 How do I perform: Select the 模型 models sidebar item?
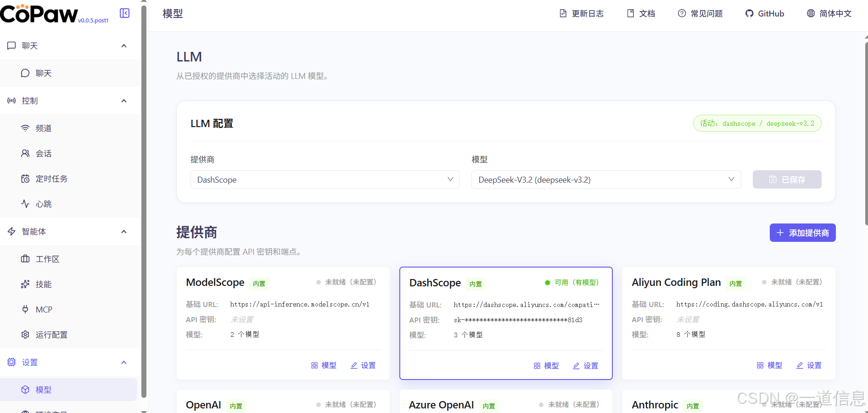pyautogui.click(x=69, y=390)
